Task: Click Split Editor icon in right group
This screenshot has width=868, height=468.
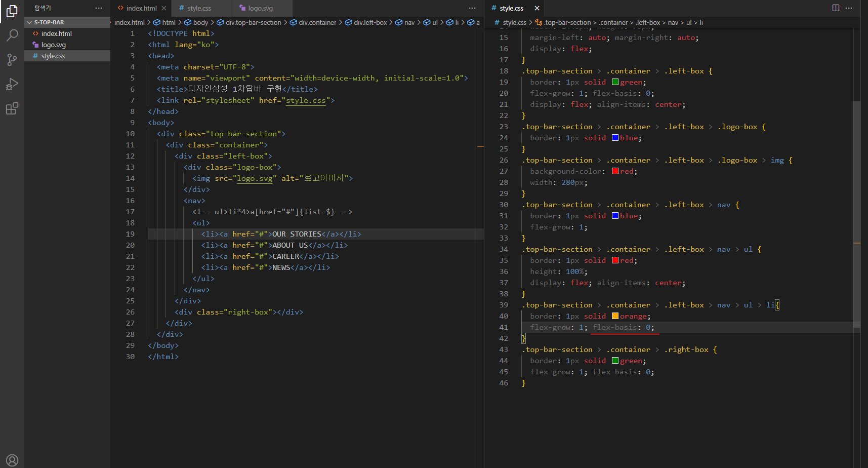Action: 836,8
